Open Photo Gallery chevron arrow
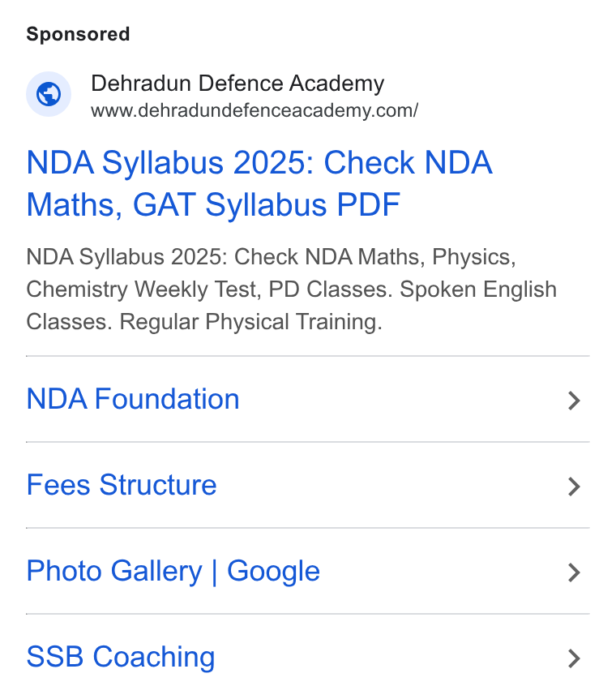 click(x=574, y=572)
